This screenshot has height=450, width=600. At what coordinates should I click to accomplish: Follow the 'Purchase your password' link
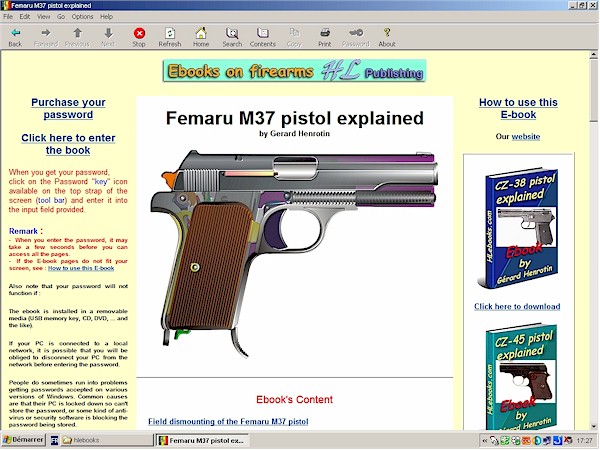(x=68, y=108)
